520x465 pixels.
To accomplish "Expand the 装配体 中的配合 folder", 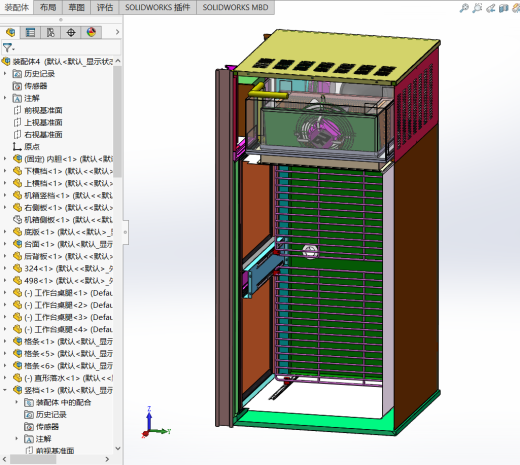I will pyautogui.click(x=16, y=402).
